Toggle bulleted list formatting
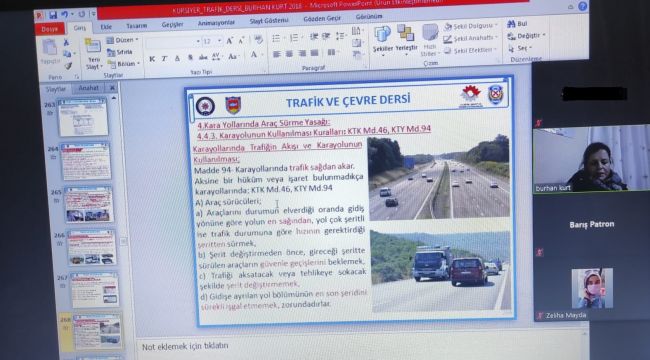650x360 pixels. [277, 38]
